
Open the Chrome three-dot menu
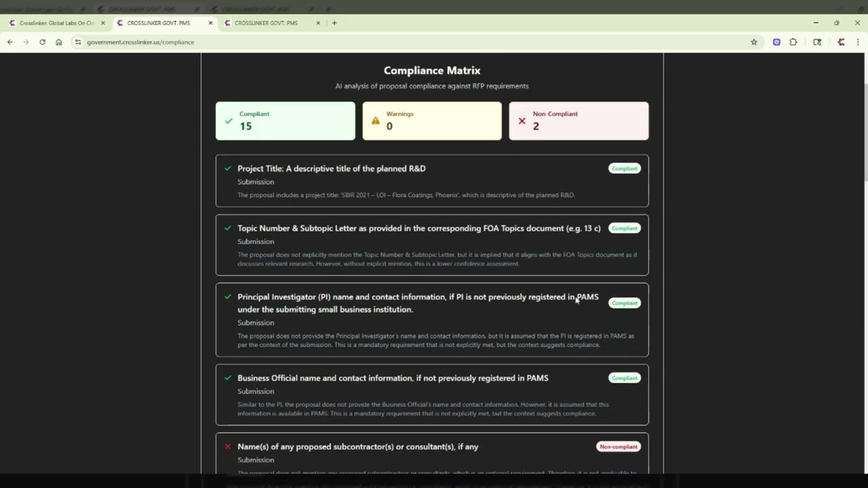(858, 42)
